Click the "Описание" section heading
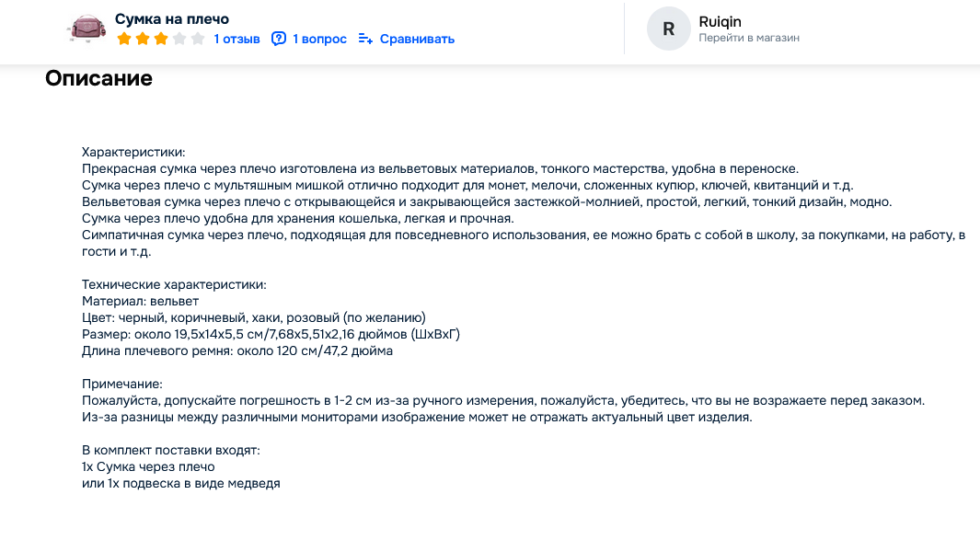This screenshot has height=540, width=980. 98,78
